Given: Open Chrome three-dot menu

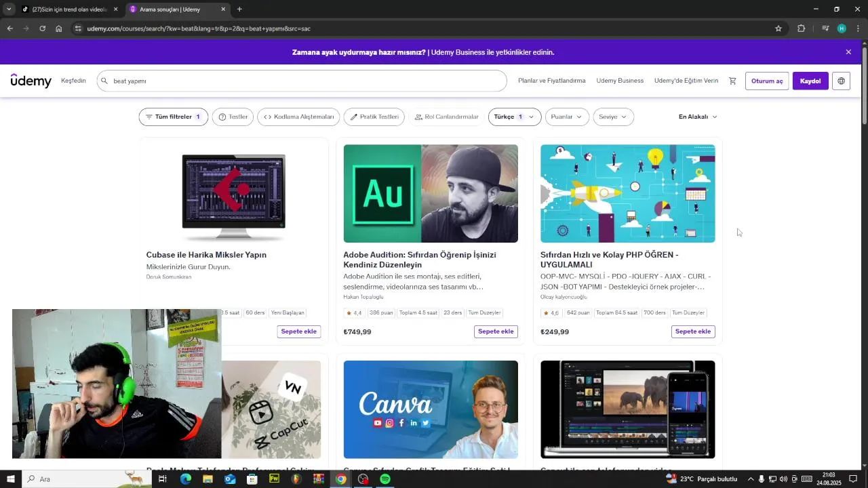Looking at the screenshot, I should (x=858, y=28).
